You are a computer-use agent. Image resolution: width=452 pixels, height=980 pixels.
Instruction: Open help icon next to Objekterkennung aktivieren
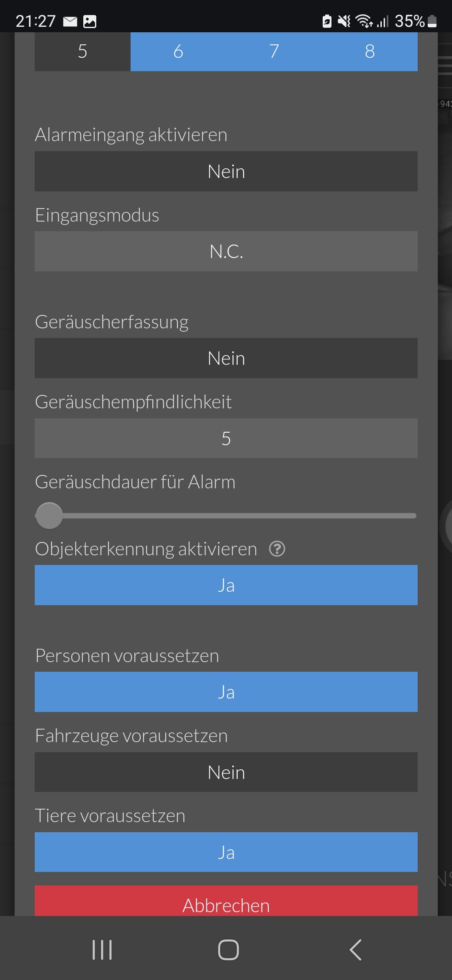[277, 549]
